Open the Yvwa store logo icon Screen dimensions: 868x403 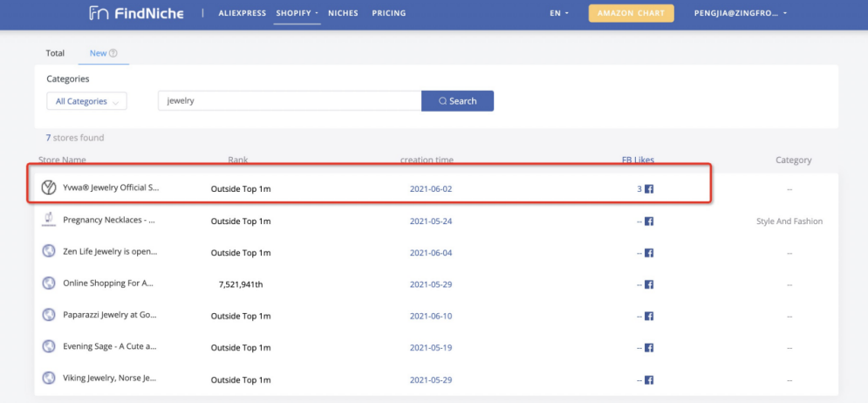click(49, 188)
